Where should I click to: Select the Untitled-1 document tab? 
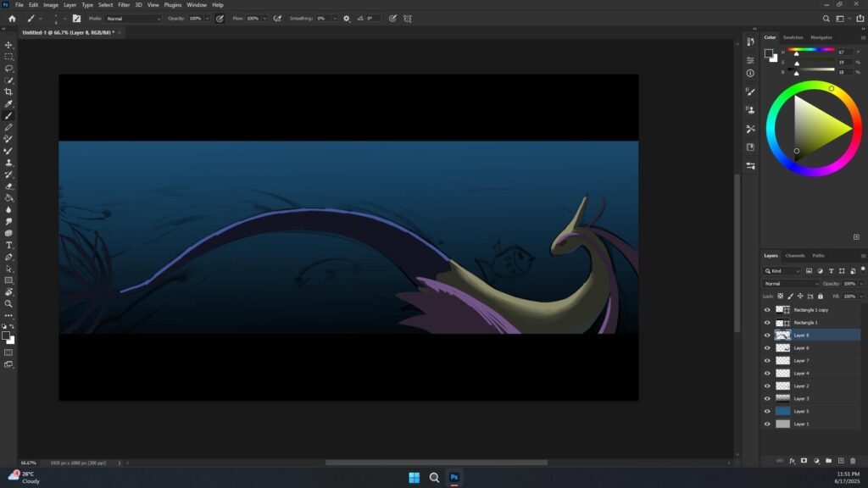pyautogui.click(x=68, y=33)
